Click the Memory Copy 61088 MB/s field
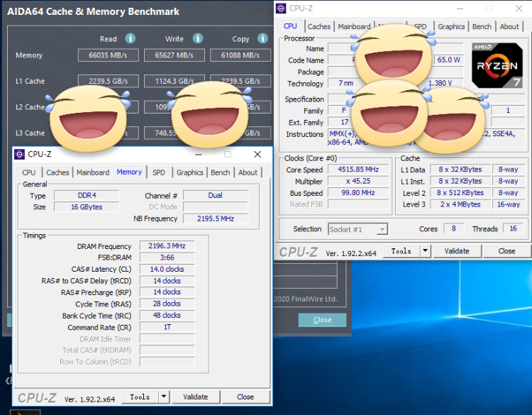The width and height of the screenshot is (532, 415). coord(240,55)
